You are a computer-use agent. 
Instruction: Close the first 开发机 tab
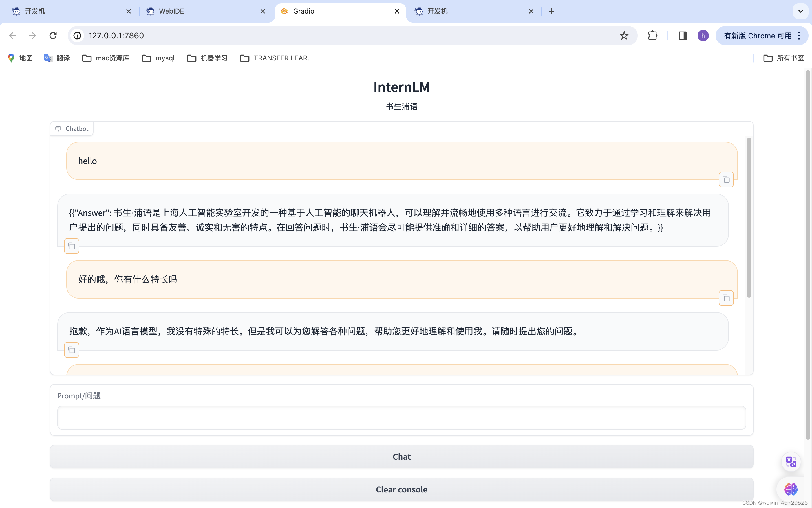coord(129,11)
